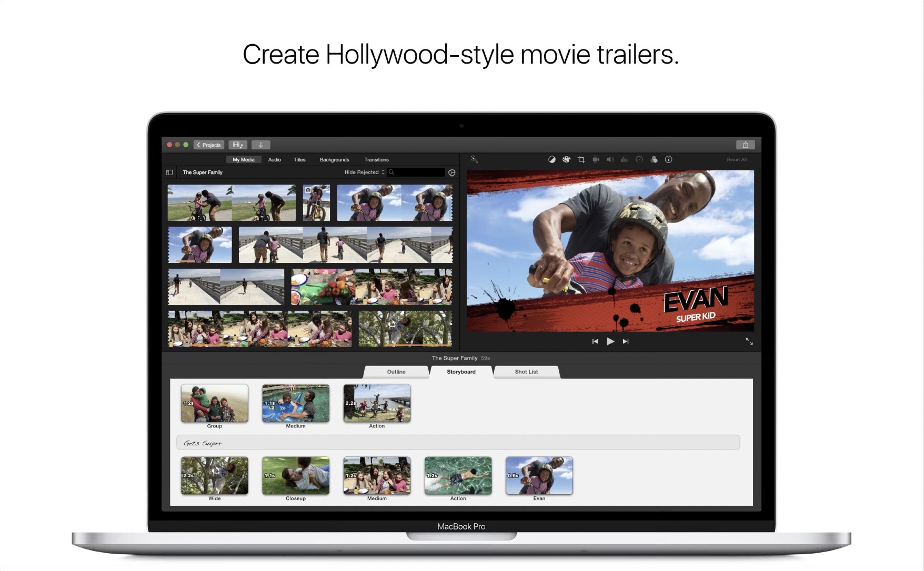Open the Audio tab
This screenshot has height=571, width=924.
click(275, 159)
